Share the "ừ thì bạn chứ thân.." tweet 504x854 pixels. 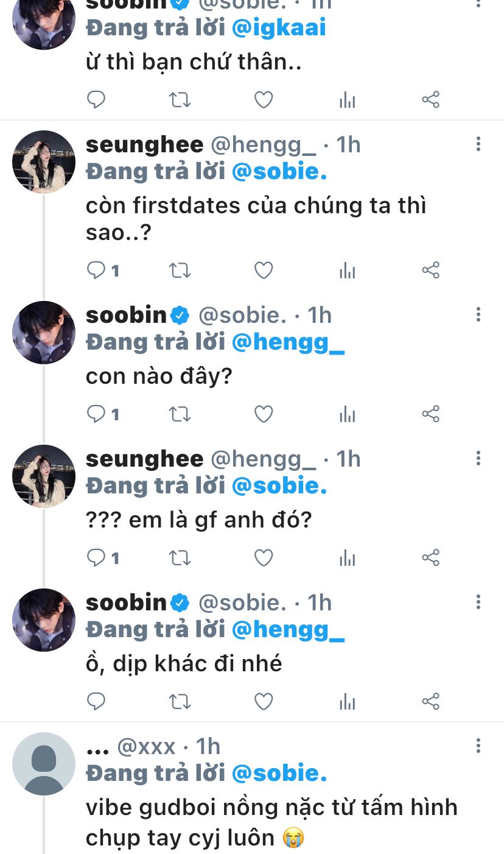[x=430, y=99]
